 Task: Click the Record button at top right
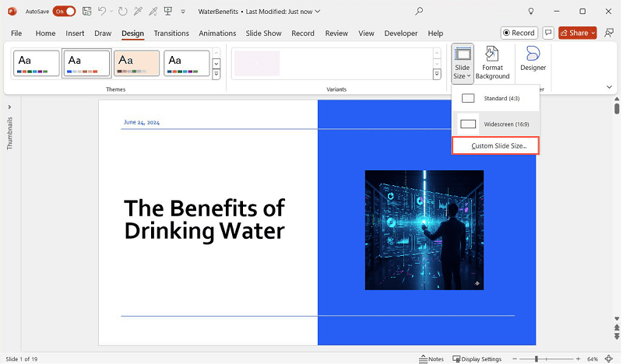coord(519,33)
